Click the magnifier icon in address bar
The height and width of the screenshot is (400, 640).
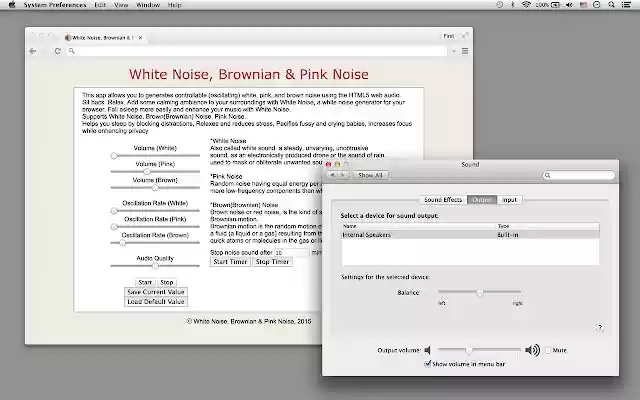pyautogui.click(x=71, y=51)
